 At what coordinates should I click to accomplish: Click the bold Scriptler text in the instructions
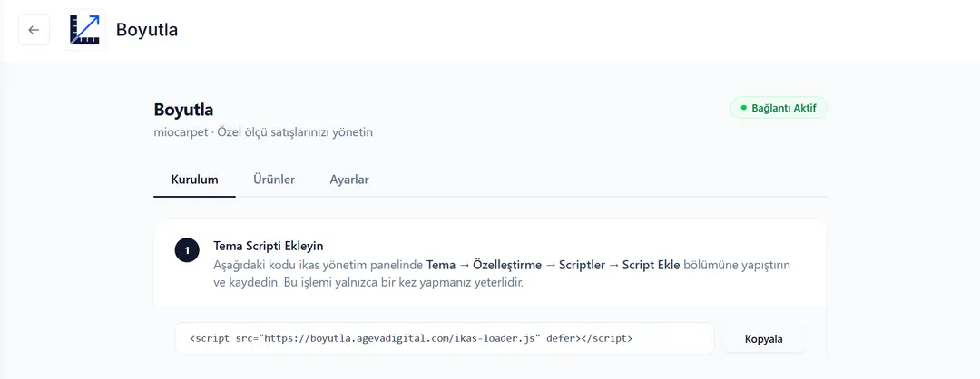point(582,265)
